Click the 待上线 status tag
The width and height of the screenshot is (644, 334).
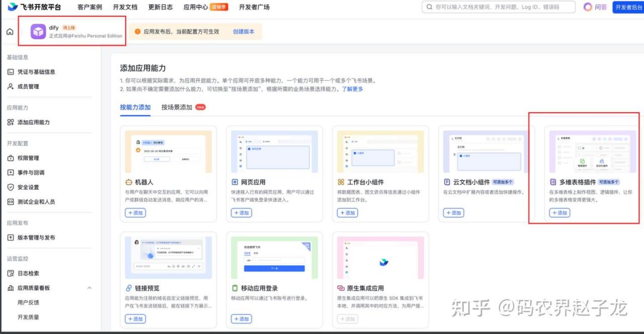69,28
